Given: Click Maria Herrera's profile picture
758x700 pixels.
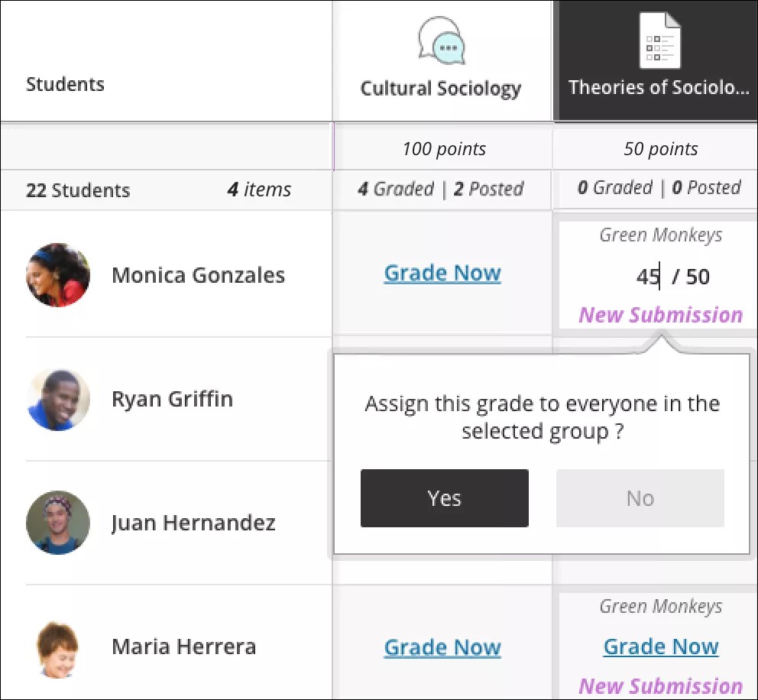Looking at the screenshot, I should tap(58, 647).
